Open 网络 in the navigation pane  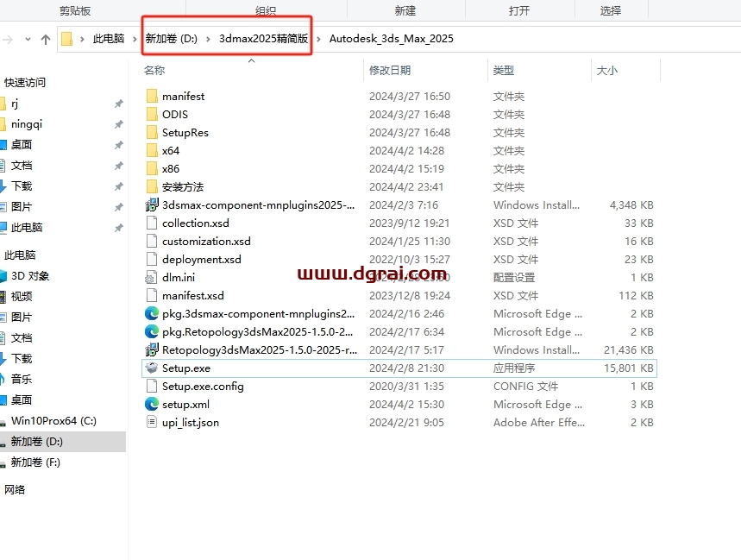point(15,489)
